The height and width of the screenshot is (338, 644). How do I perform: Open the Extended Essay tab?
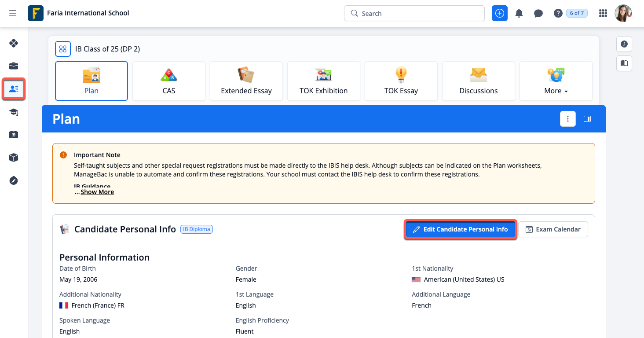246,81
